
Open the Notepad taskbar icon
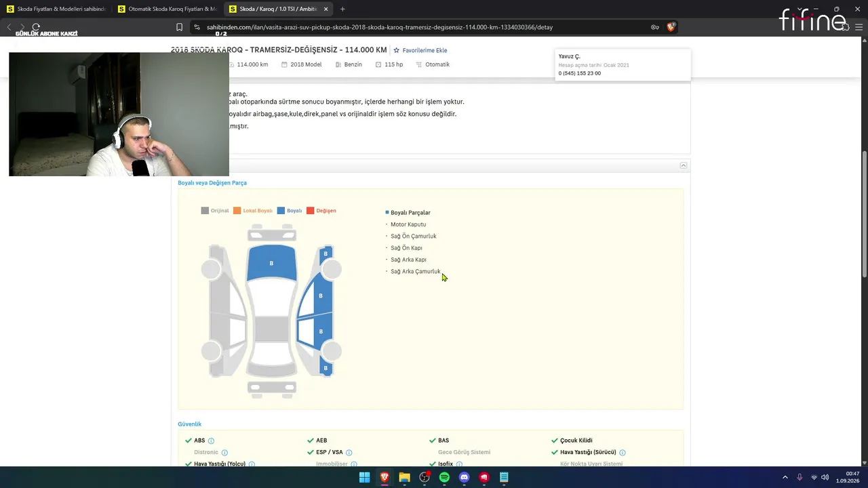pyautogui.click(x=504, y=477)
